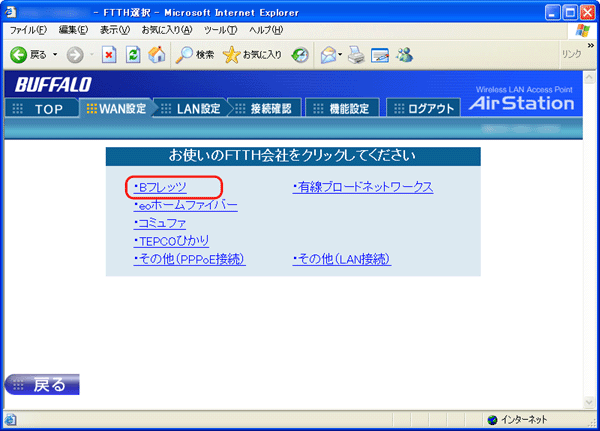
Task: Expand the toolbar overflow chevron
Action: pos(590,46)
